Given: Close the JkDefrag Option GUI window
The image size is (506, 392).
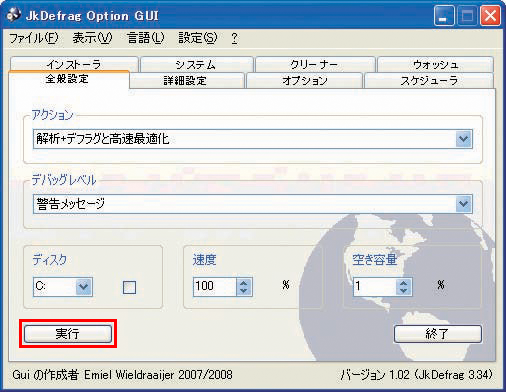Looking at the screenshot, I should point(490,16).
